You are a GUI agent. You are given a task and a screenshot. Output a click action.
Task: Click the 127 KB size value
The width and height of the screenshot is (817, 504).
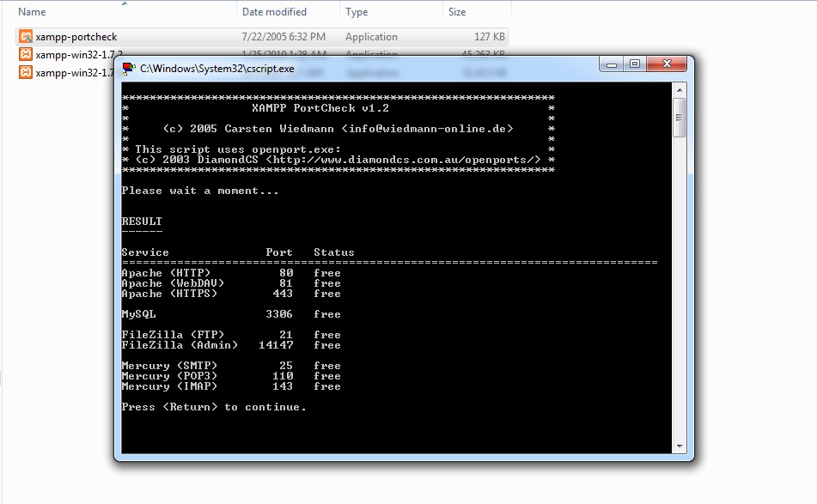[490, 36]
